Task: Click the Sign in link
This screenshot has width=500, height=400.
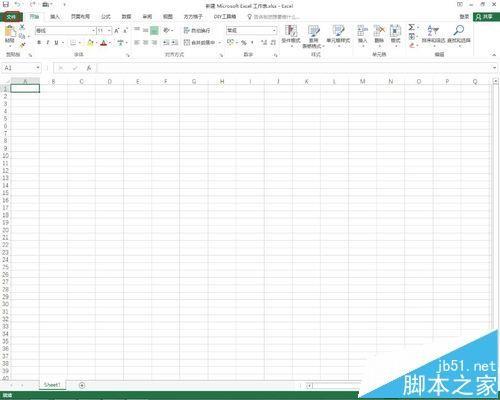Action: click(x=464, y=17)
